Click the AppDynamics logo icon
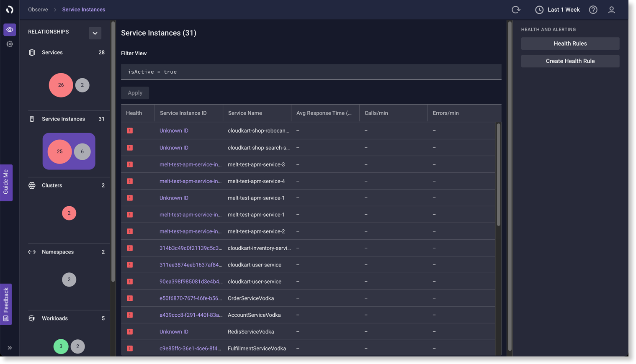Image resolution: width=636 pixels, height=364 pixels. pos(10,10)
